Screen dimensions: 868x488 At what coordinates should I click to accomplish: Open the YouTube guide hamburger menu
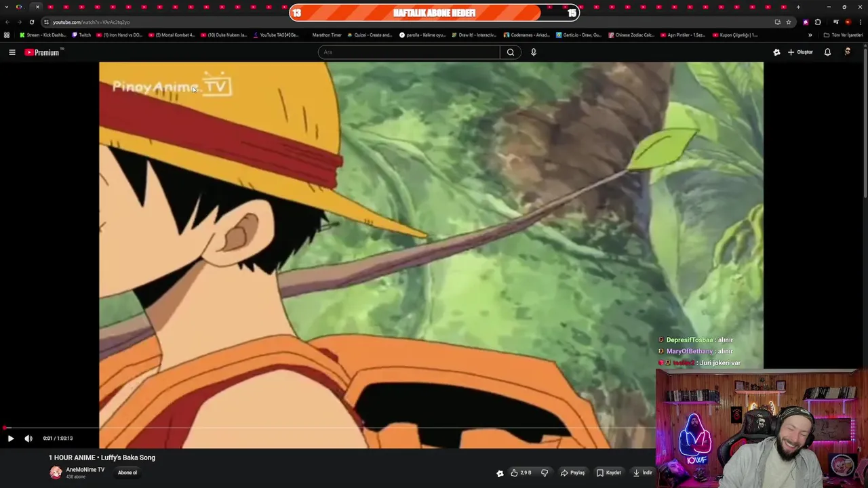click(x=12, y=52)
